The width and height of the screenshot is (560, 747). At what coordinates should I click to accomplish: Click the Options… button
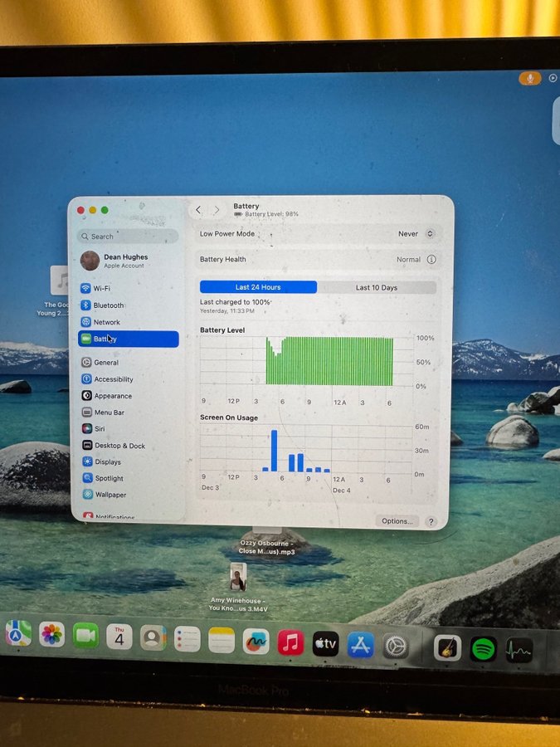397,521
